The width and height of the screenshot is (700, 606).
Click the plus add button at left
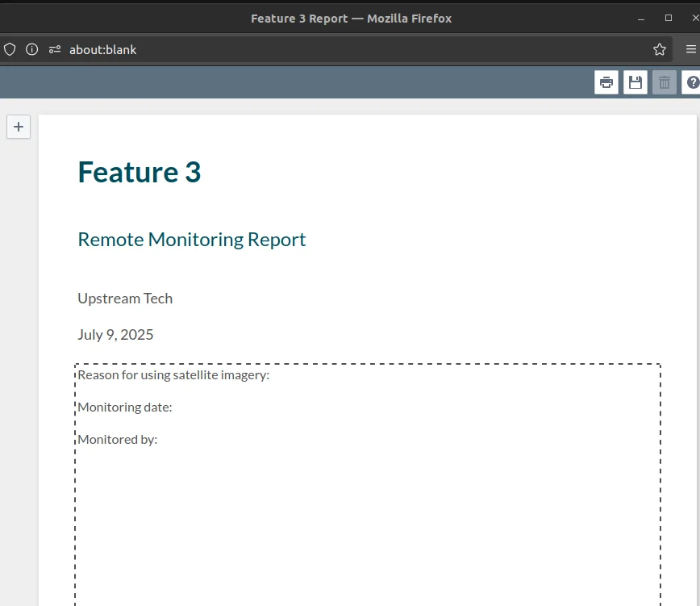coord(19,127)
